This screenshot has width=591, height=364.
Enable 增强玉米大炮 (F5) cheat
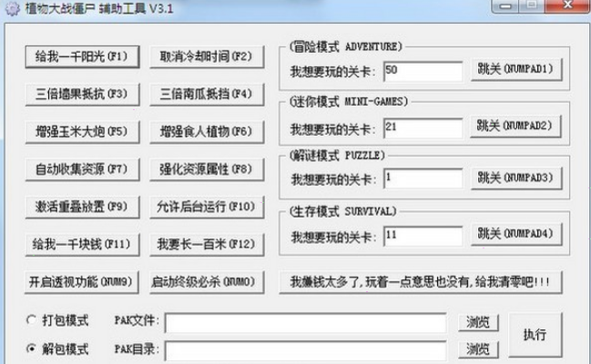[x=81, y=131]
